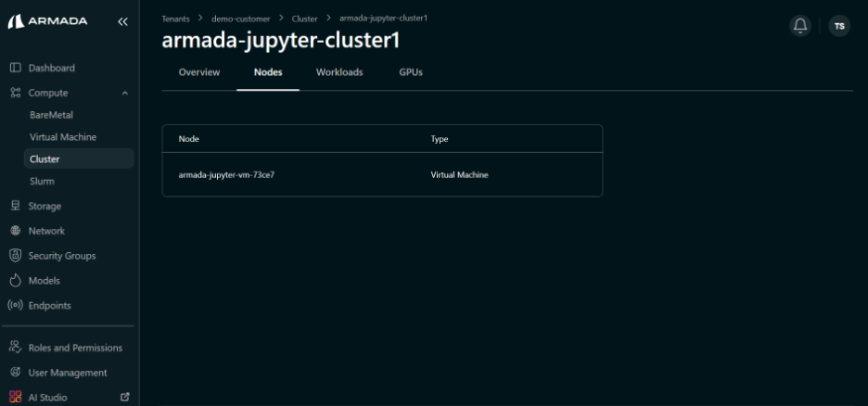Viewport: 868px width, 406px height.
Task: Click the Armada logo
Action: tap(47, 21)
